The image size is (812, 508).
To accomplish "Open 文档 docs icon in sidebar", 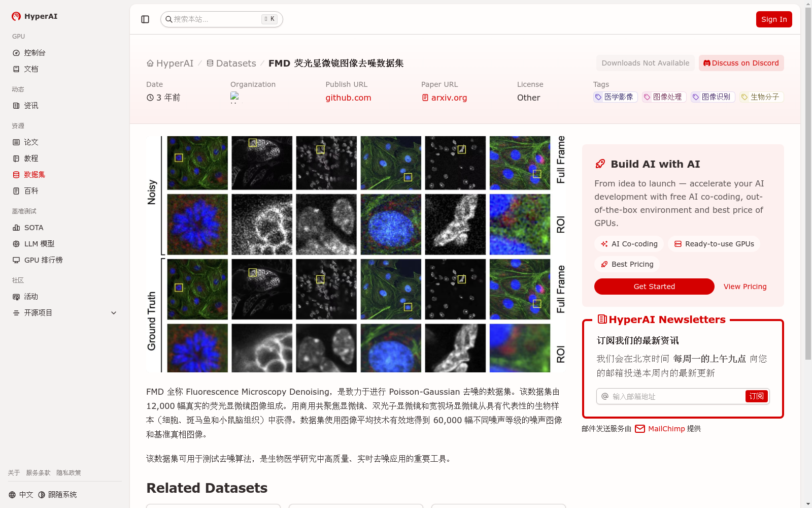I will tap(16, 69).
